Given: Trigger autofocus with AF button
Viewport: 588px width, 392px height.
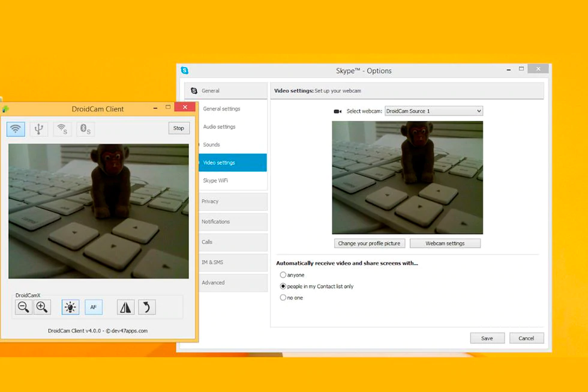Looking at the screenshot, I should point(94,307).
